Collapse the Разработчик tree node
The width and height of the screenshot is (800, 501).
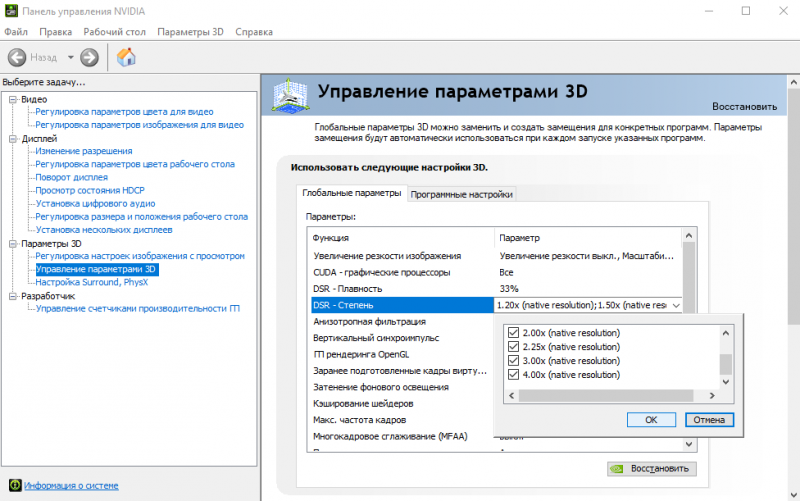[13, 296]
